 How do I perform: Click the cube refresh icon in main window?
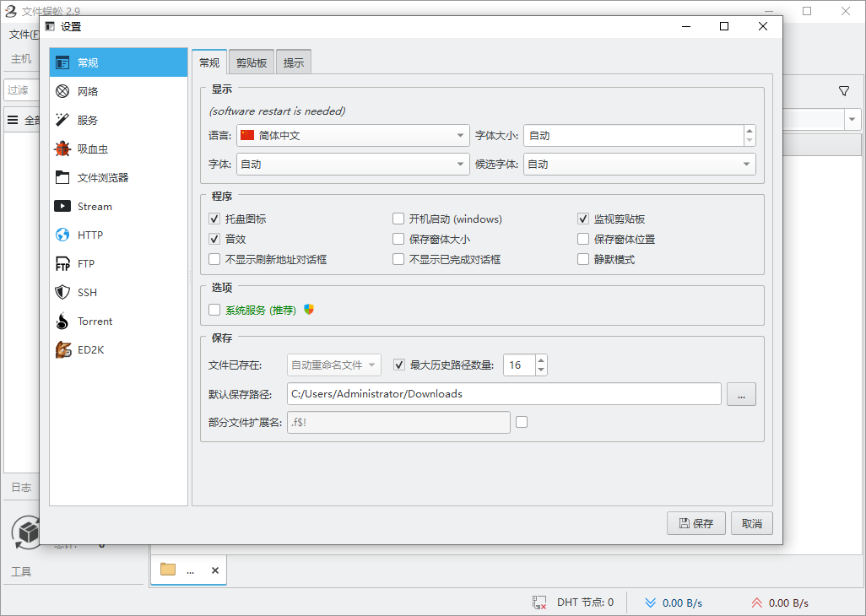tap(26, 532)
